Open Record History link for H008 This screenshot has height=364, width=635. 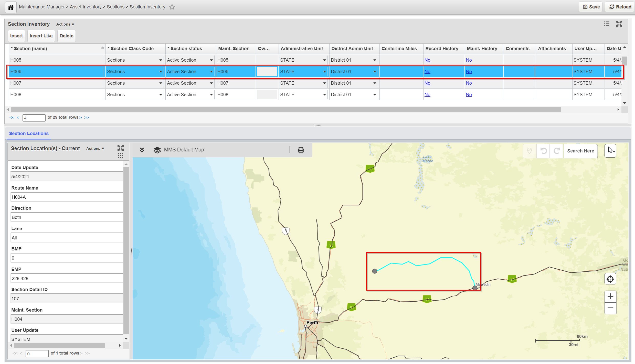pos(427,95)
